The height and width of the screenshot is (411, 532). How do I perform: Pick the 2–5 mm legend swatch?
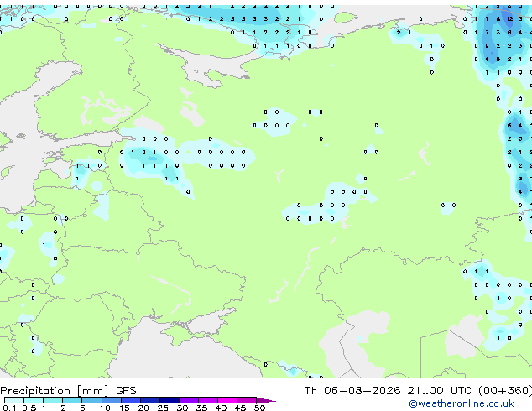[x=72, y=400]
